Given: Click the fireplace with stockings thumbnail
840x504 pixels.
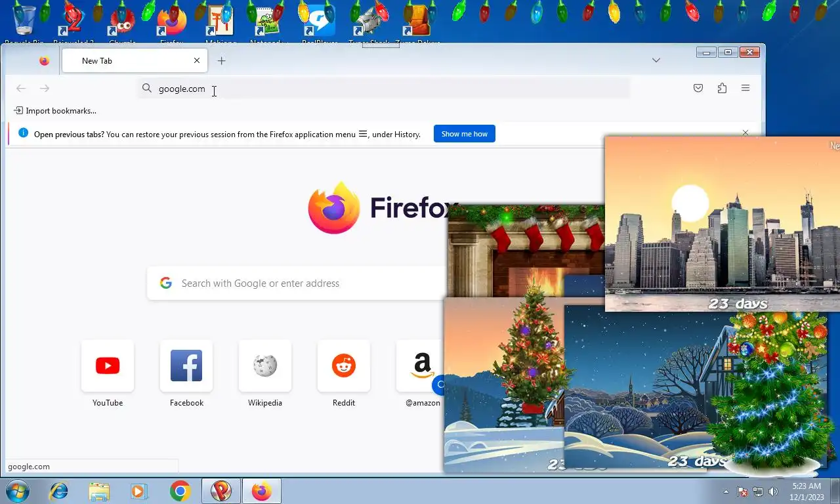Looking at the screenshot, I should pyautogui.click(x=526, y=249).
